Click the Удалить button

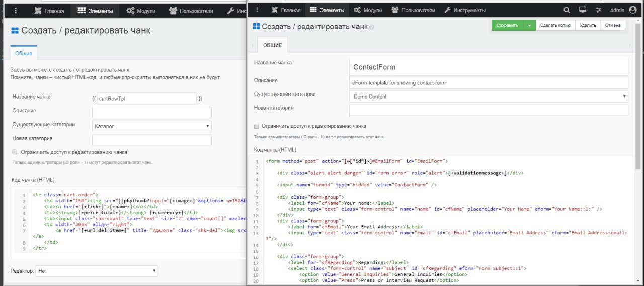click(x=588, y=25)
